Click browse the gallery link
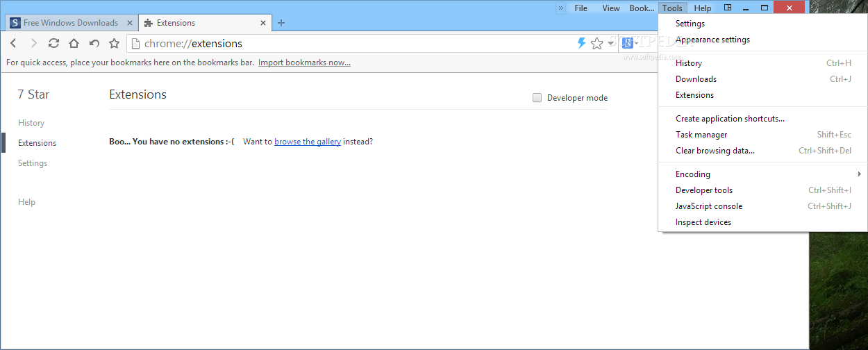 308,142
